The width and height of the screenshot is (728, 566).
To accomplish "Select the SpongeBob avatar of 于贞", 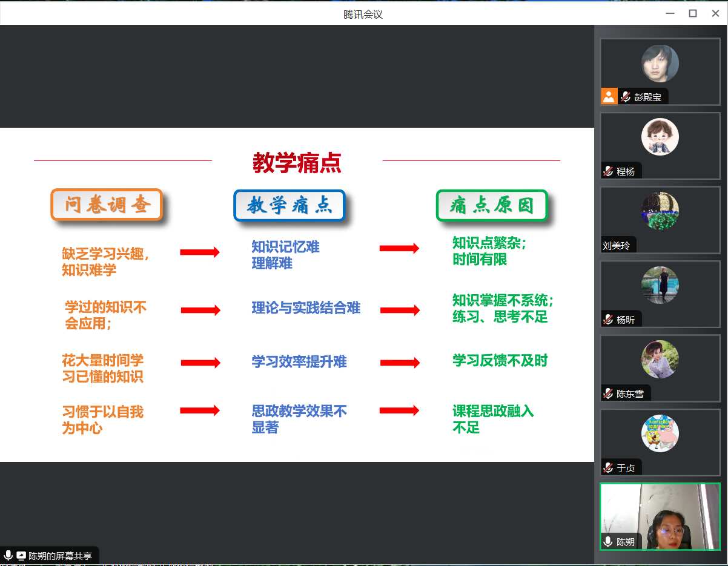I will [660, 433].
